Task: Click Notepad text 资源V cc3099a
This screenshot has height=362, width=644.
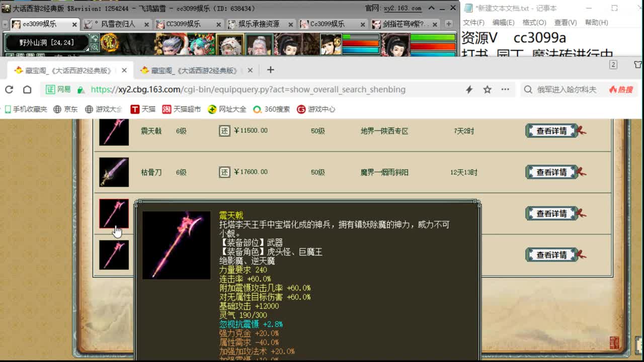Action: pos(514,38)
